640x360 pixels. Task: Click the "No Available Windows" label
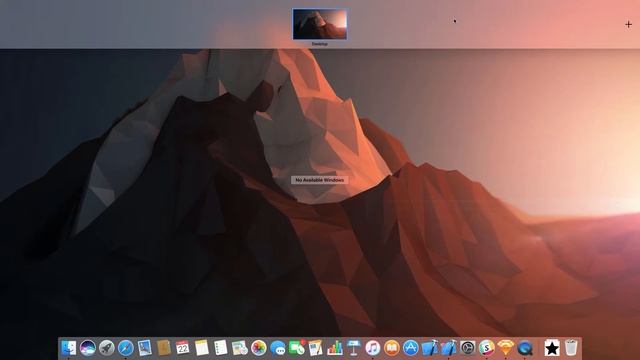320,180
